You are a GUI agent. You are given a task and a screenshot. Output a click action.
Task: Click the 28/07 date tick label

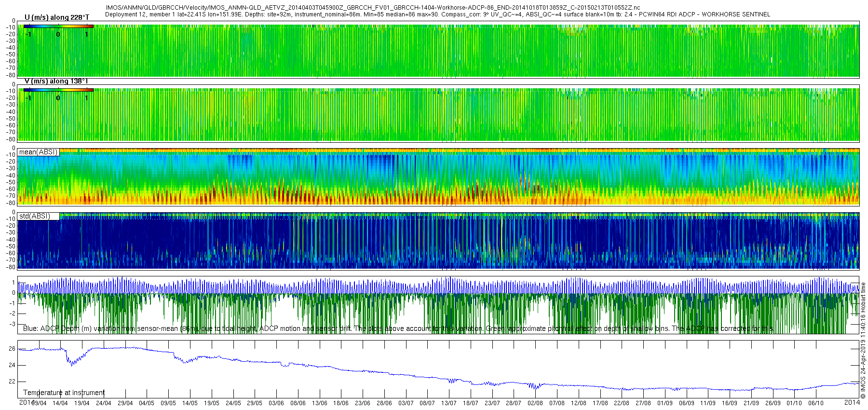pyautogui.click(x=514, y=403)
